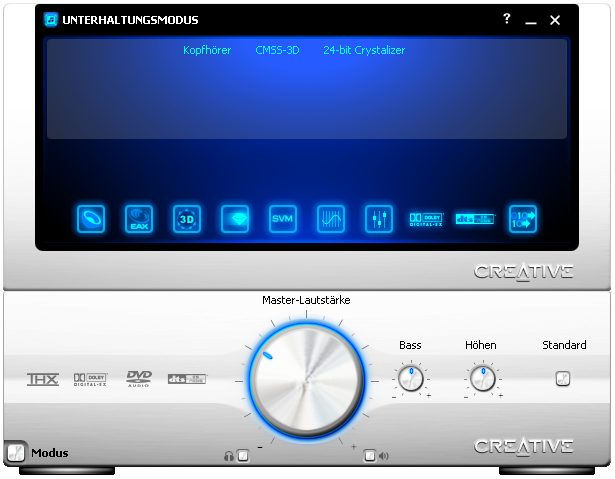615x479 pixels.
Task: Open the EAX effects icon
Action: [x=139, y=219]
